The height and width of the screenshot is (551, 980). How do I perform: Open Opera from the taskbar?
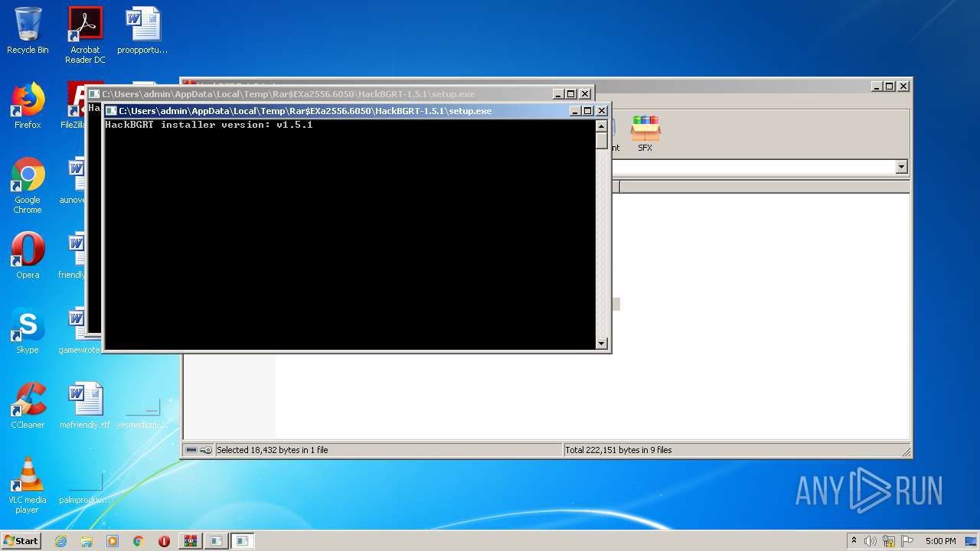[164, 541]
